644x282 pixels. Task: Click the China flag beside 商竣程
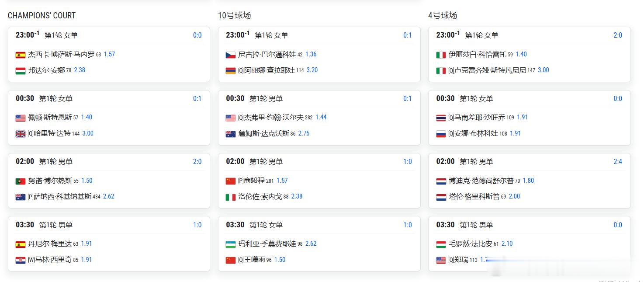[x=231, y=181]
